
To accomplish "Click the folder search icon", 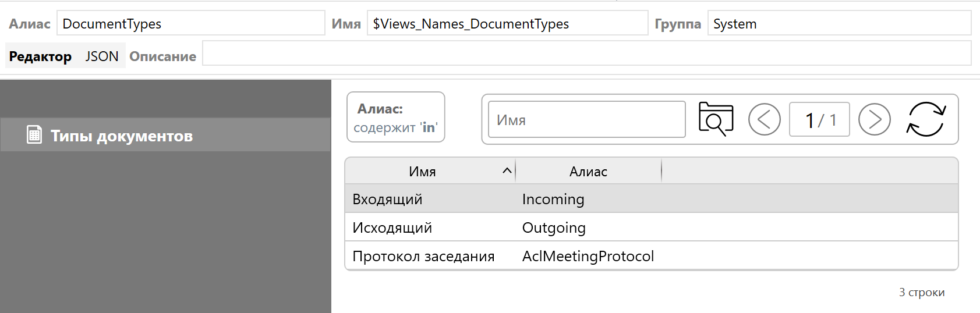I will (716, 119).
